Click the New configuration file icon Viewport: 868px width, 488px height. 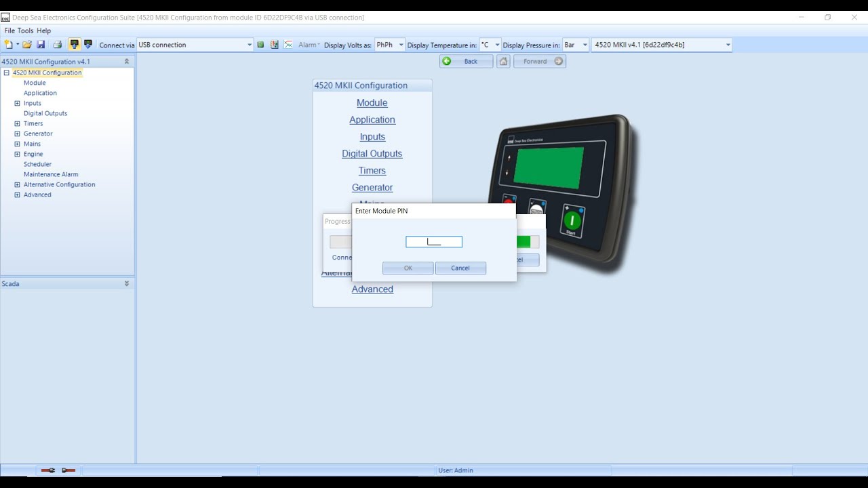8,45
